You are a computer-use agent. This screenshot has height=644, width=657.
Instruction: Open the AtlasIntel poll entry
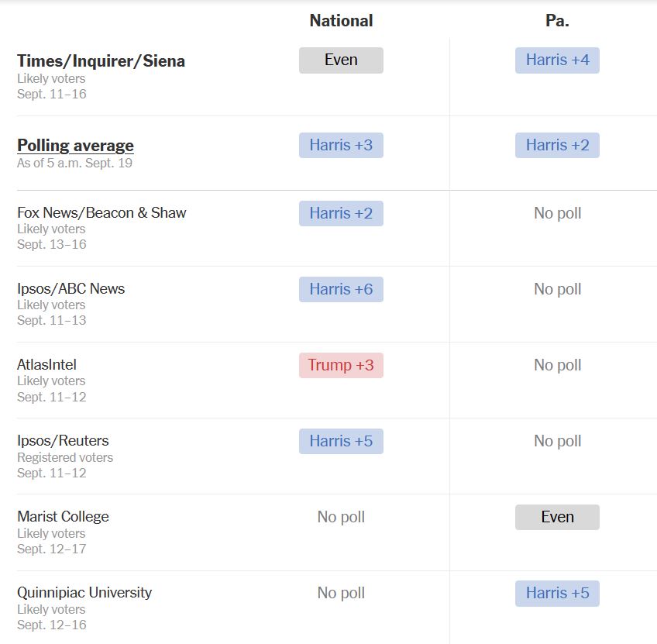click(46, 365)
